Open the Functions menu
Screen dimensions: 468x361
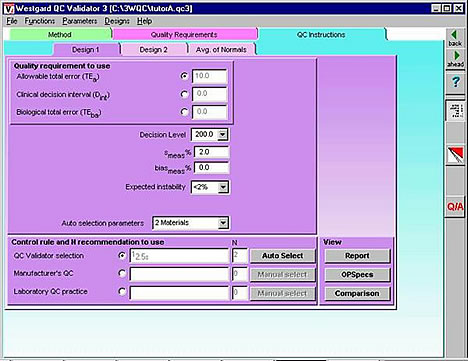pyautogui.click(x=40, y=21)
